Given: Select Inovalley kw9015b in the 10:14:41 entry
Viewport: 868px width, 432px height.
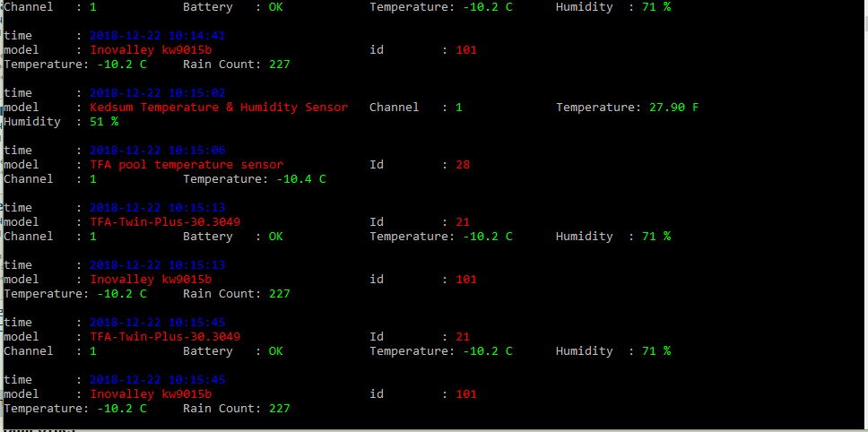Looking at the screenshot, I should [151, 50].
